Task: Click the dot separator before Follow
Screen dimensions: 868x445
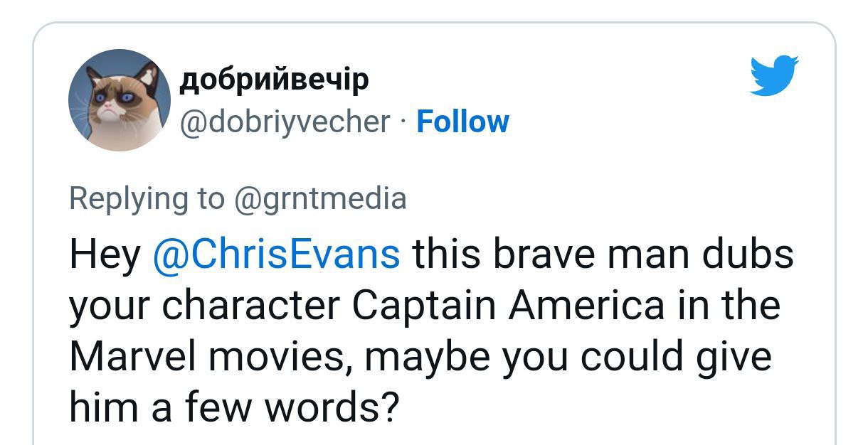Action: [x=403, y=122]
